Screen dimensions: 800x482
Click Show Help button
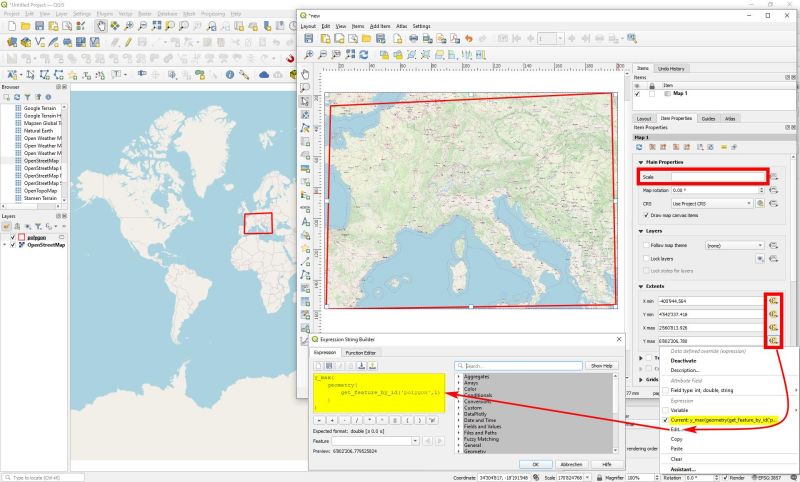tap(602, 366)
